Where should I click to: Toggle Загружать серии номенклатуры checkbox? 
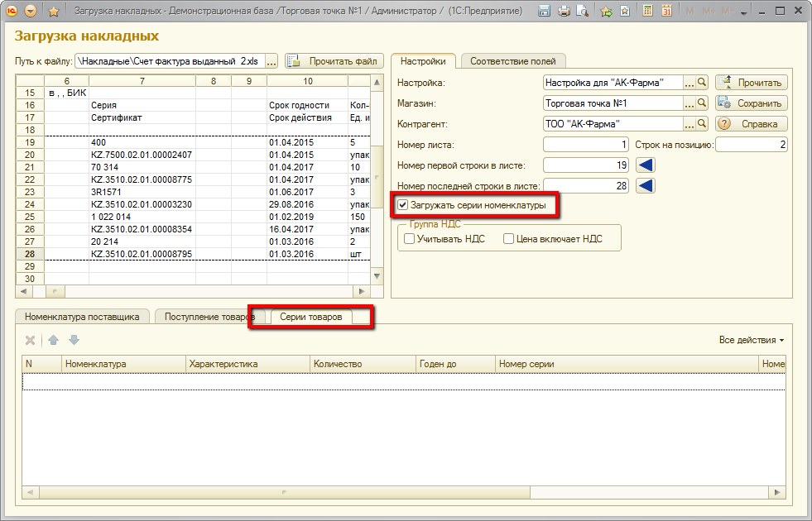(x=403, y=205)
